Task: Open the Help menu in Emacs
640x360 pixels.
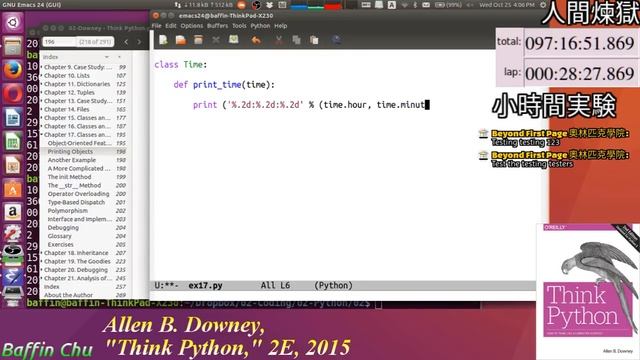Action: (x=280, y=26)
